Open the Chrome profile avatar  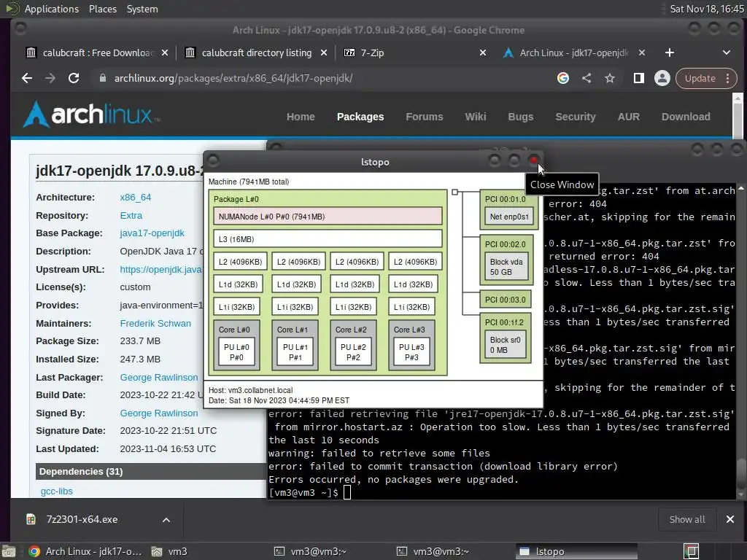(662, 78)
